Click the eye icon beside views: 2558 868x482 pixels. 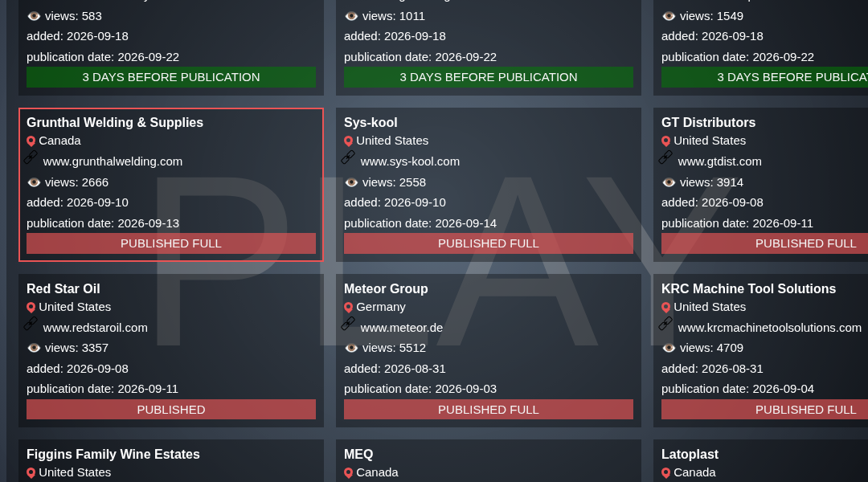351,182
